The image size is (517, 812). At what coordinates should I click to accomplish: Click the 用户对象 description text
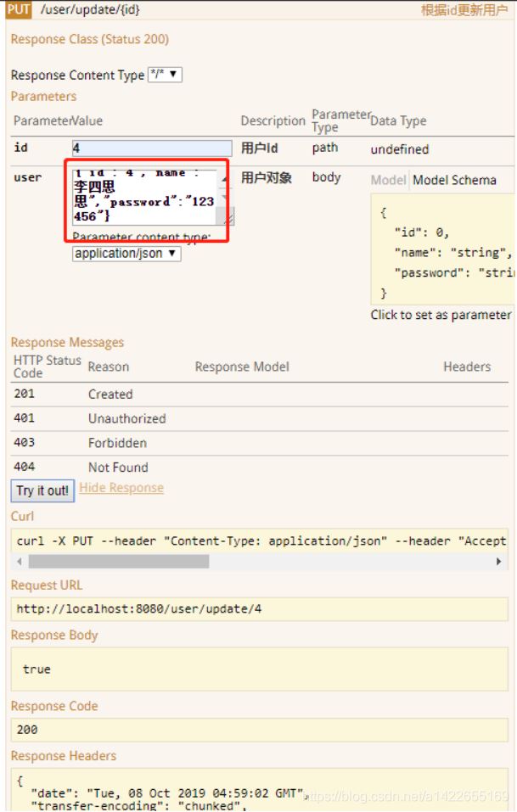pyautogui.click(x=267, y=177)
